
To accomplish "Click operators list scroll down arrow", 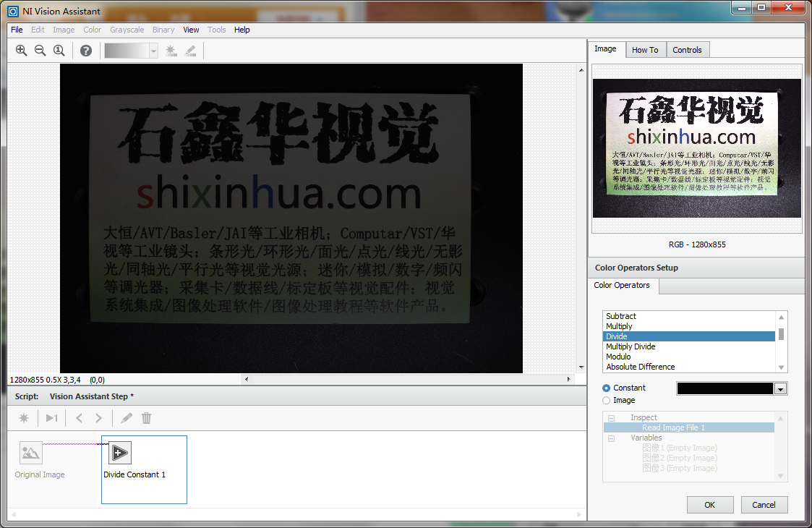I will click(x=782, y=367).
